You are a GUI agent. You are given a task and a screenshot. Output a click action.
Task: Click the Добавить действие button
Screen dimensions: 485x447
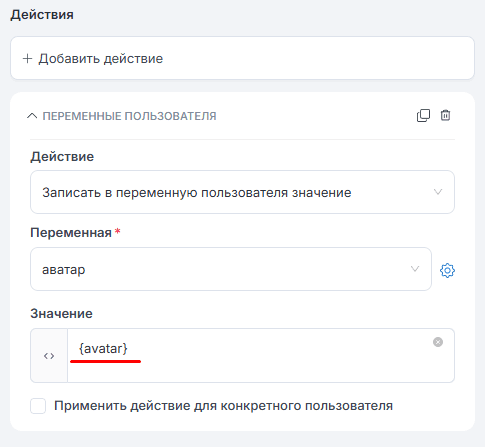242,58
